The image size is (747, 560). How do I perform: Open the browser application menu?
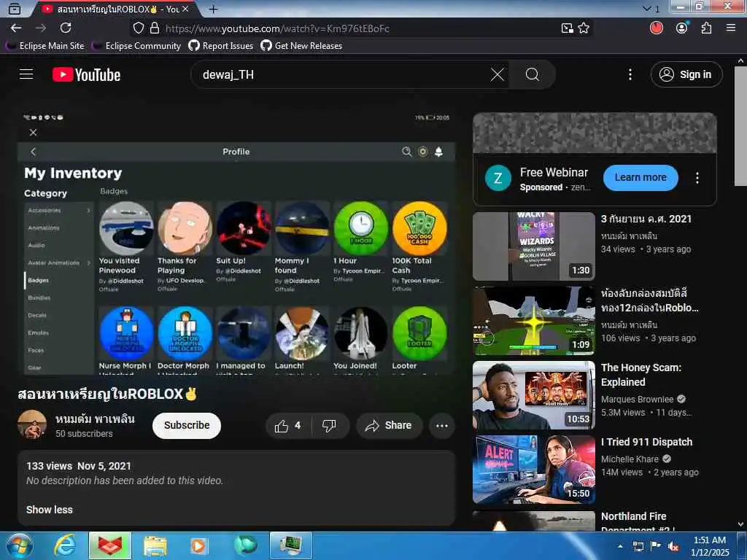coord(731,28)
